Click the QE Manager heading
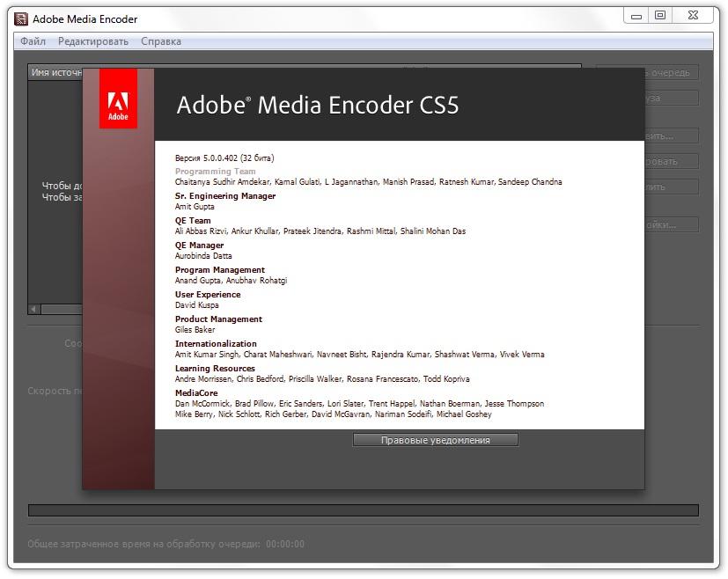728x579 pixels. coord(199,245)
